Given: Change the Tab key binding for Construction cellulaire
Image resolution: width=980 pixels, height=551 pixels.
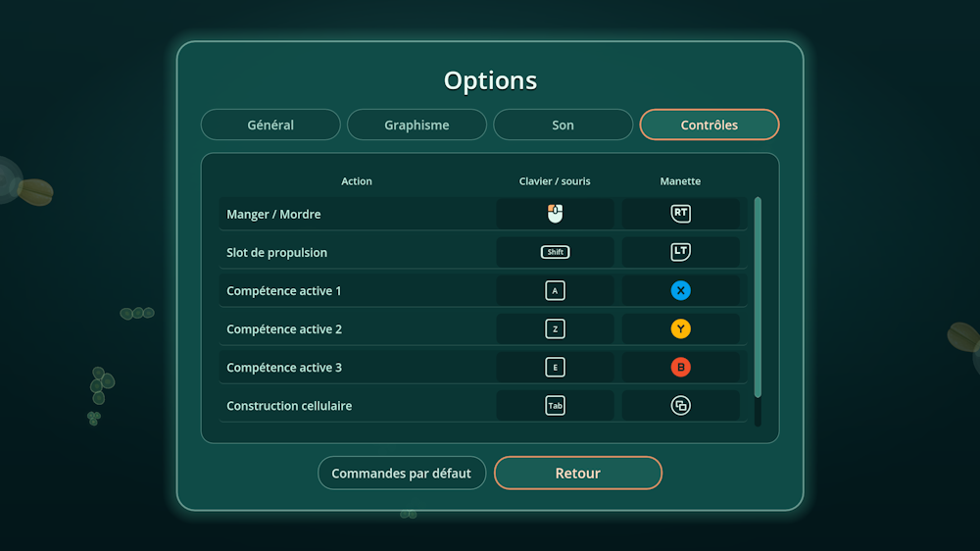Looking at the screenshot, I should pos(555,405).
